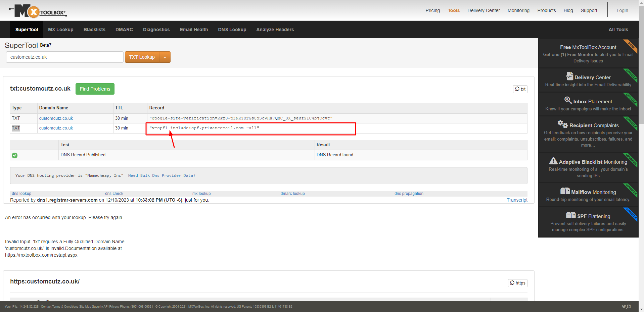The image size is (644, 312).
Task: Open the Security footer link
Action: 97,307
